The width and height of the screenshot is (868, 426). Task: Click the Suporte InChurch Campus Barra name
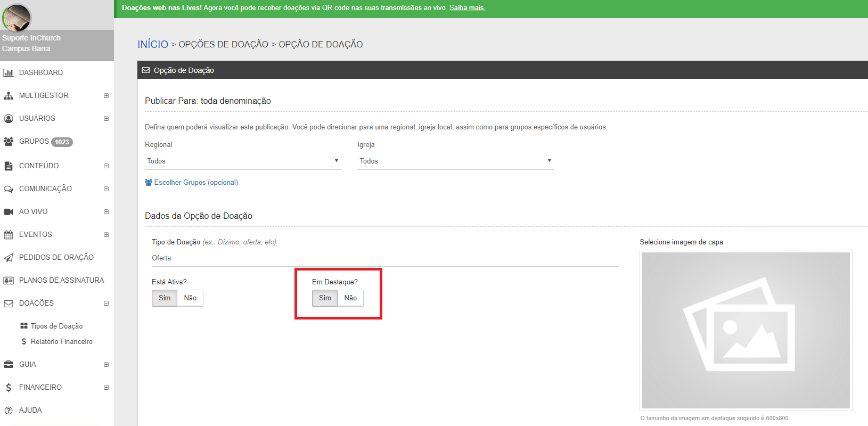coord(31,44)
